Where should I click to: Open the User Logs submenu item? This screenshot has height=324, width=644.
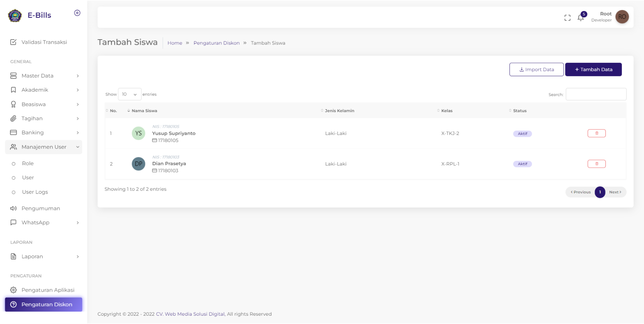click(35, 192)
